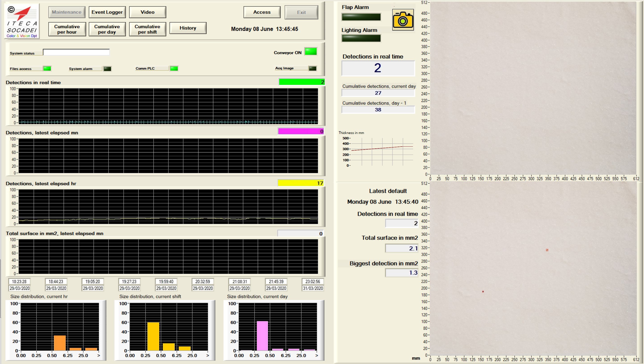
Task: Click the Comm PLC status LED
Action: (x=174, y=68)
